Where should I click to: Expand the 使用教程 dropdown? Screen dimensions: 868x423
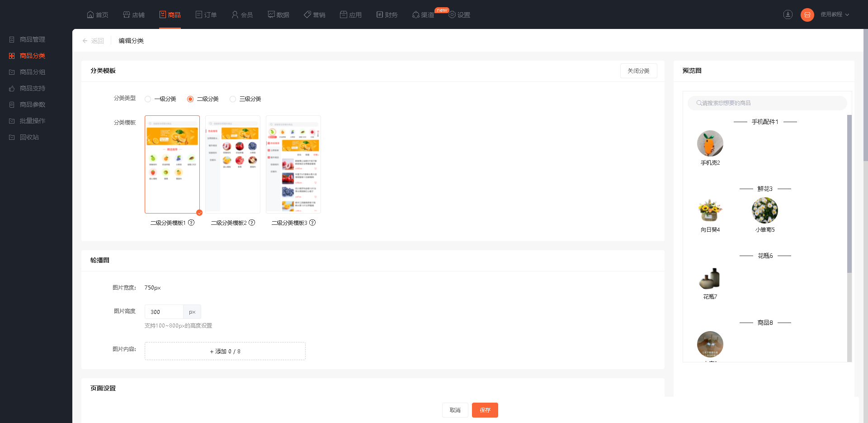coord(835,14)
